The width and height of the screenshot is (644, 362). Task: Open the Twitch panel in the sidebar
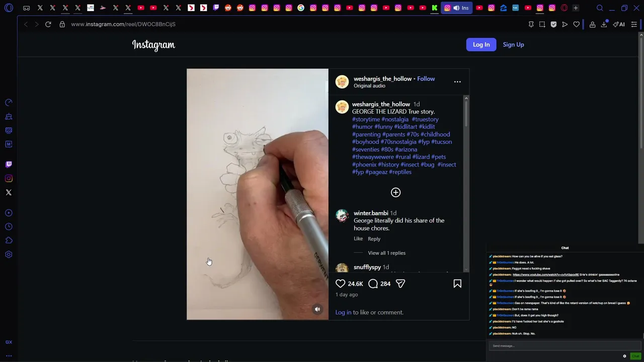coord(9,164)
